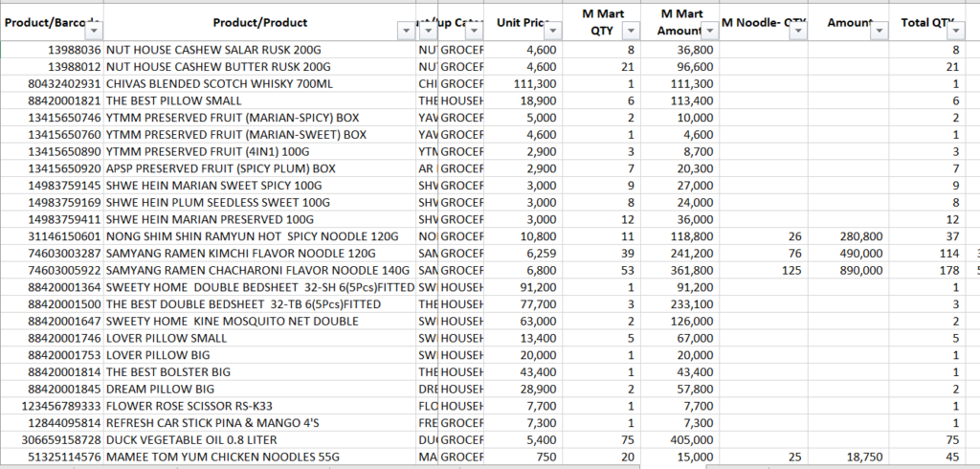This screenshot has height=469, width=980.
Task: Select barcode cell 13988036
Action: pyautogui.click(x=52, y=50)
